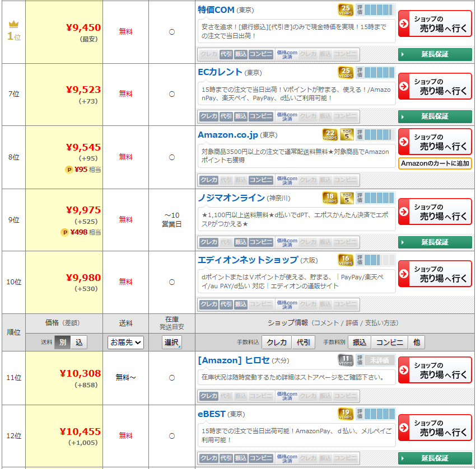The height and width of the screenshot is (469, 476).
Task: Click the P point icon next to ¥498
Action: point(64,233)
